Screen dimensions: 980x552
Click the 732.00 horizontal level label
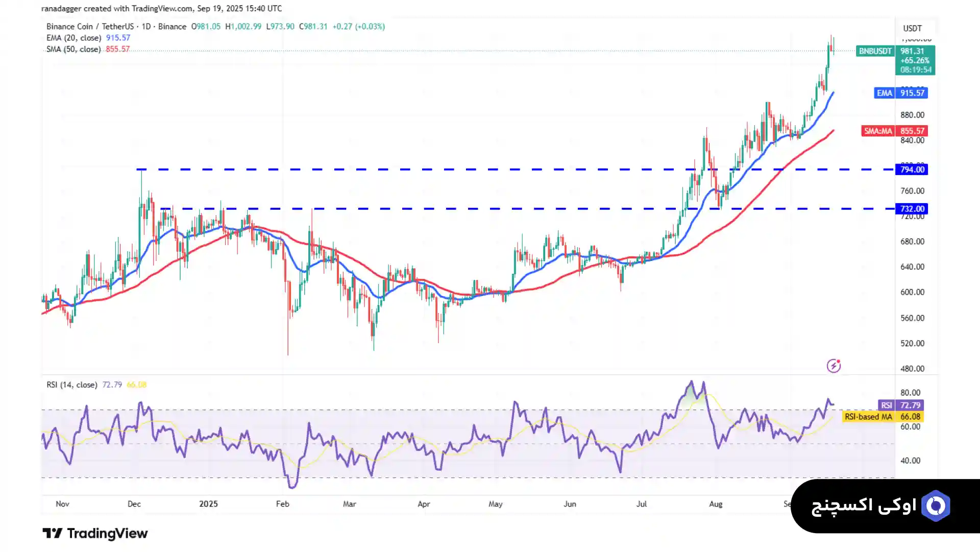click(912, 209)
